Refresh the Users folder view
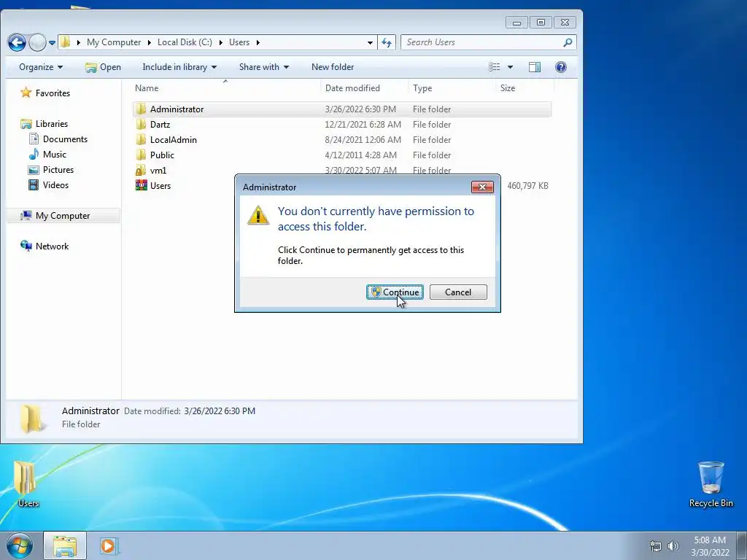The height and width of the screenshot is (560, 747). [x=387, y=42]
